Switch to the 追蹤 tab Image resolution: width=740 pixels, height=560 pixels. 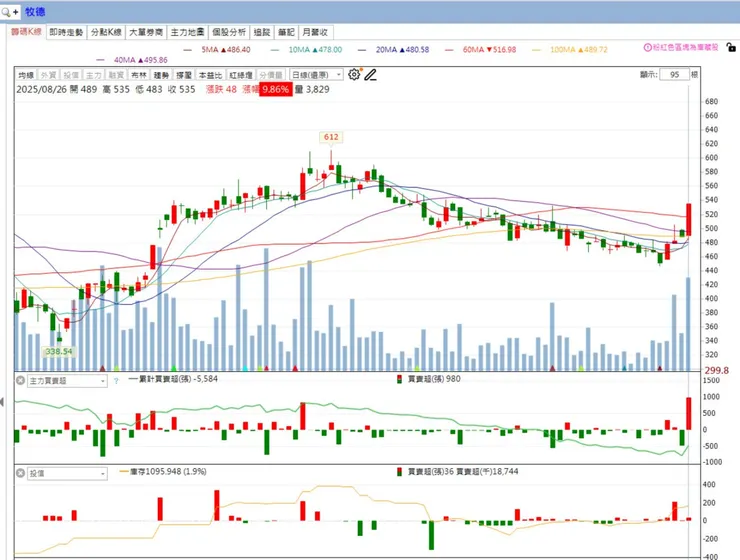click(262, 32)
